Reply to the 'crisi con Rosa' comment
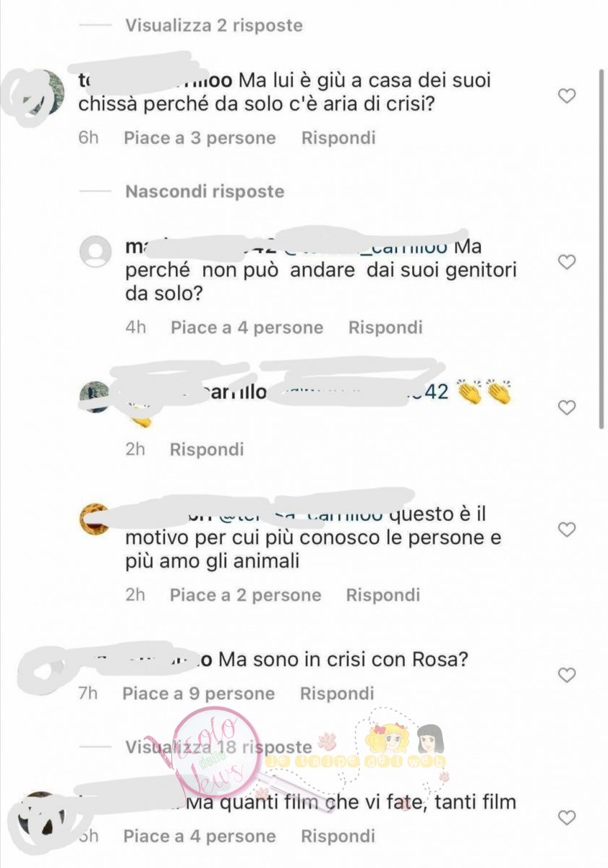This screenshot has width=608, height=868. pyautogui.click(x=337, y=694)
